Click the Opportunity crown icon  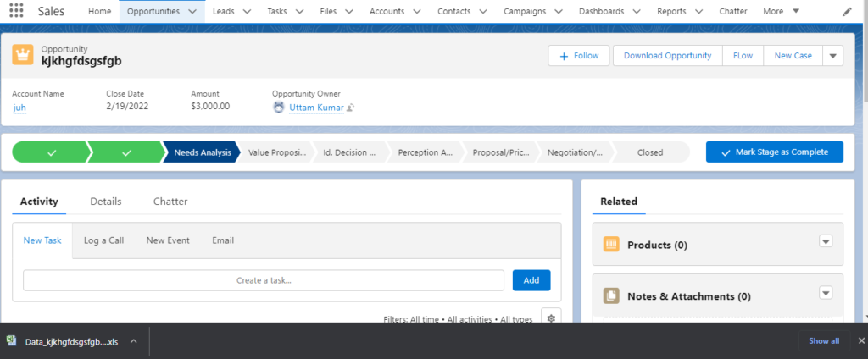coord(23,55)
